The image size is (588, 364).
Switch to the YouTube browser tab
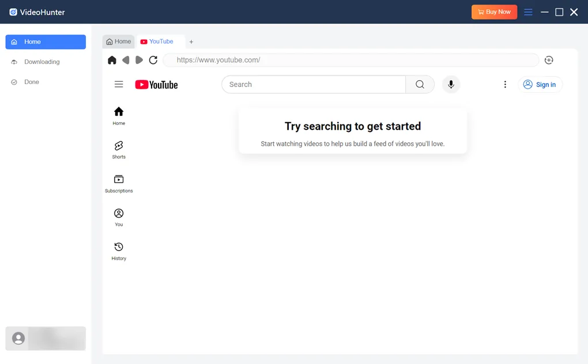(x=160, y=41)
